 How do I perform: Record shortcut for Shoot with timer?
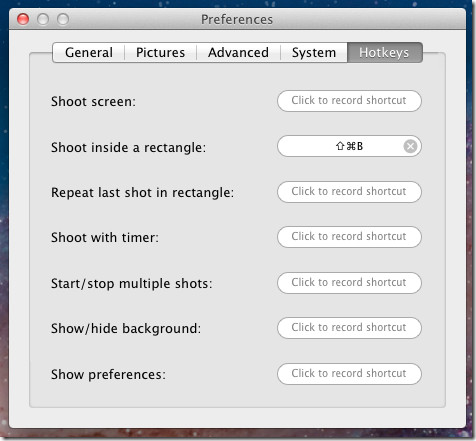pos(349,237)
